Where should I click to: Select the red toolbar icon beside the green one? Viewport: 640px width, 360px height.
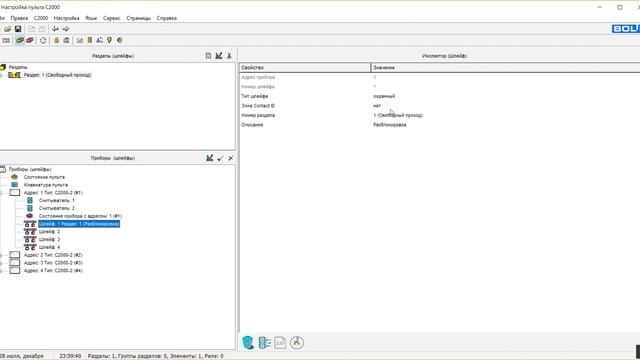pos(30,40)
